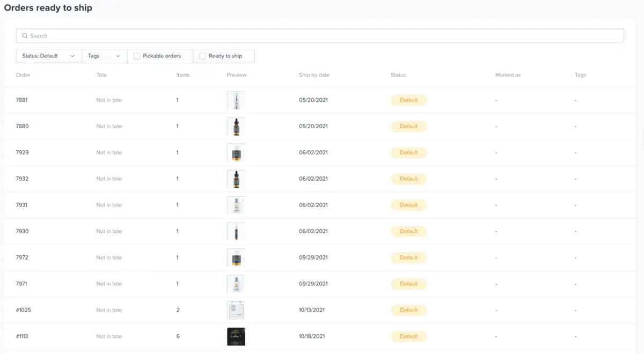
Task: Click Default status badge for order 7971
Action: [x=408, y=284]
